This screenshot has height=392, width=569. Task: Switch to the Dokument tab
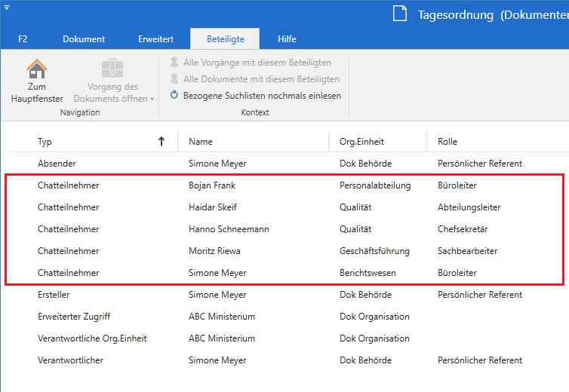click(84, 39)
